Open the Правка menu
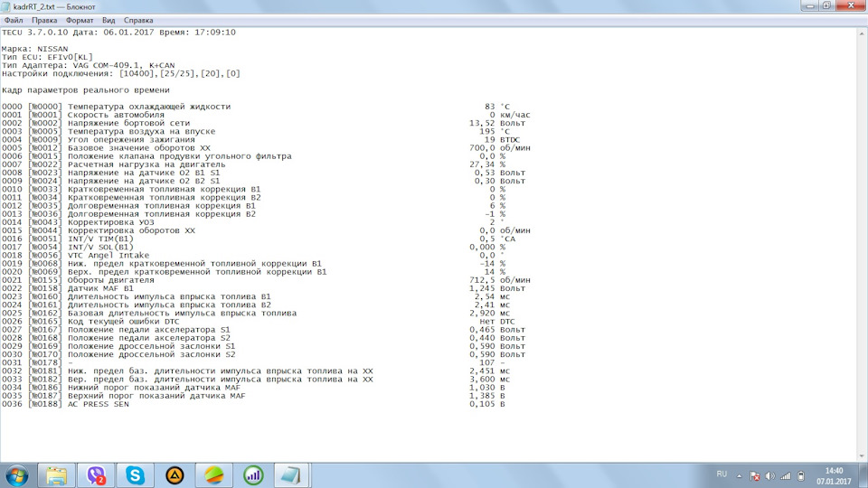This screenshot has width=868, height=488. click(44, 21)
